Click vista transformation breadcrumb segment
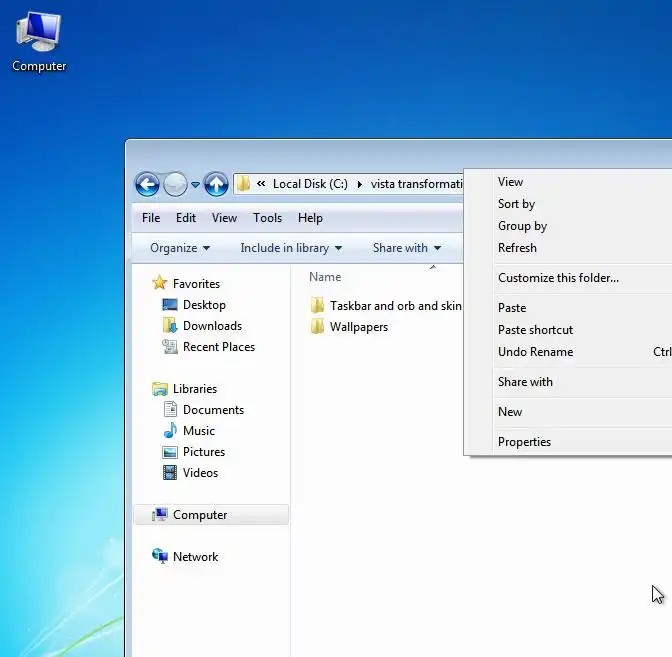Screen dimensions: 672x657 (x=416, y=184)
